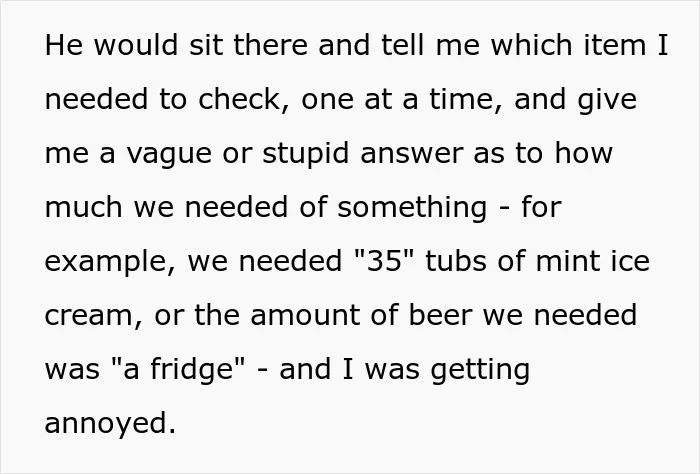Click the word "beer"
This screenshot has height=474, width=700.
point(440,315)
